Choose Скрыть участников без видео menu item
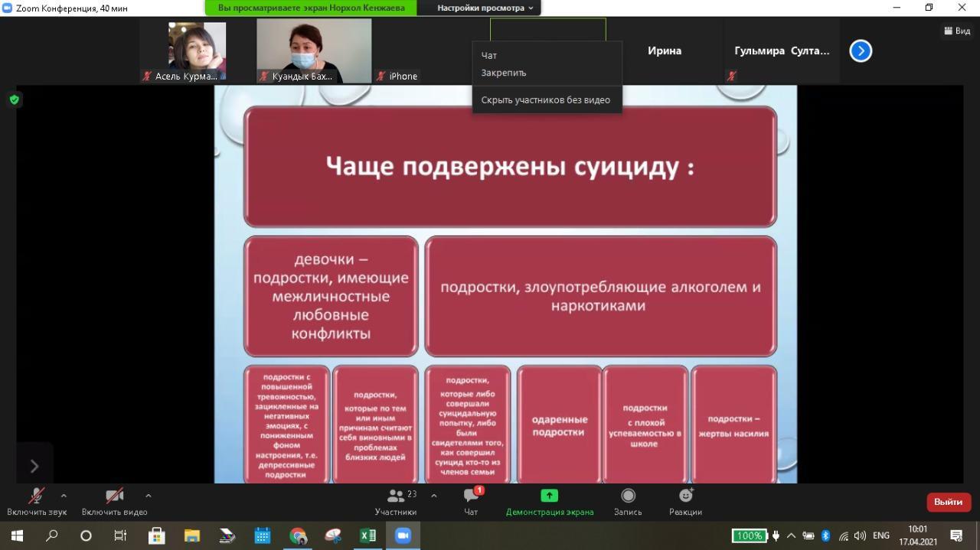The image size is (980, 550). pos(545,99)
